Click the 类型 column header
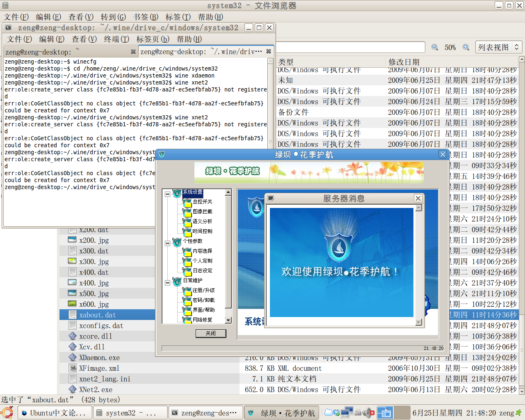Image resolution: width=525 pixels, height=420 pixels. pos(331,62)
